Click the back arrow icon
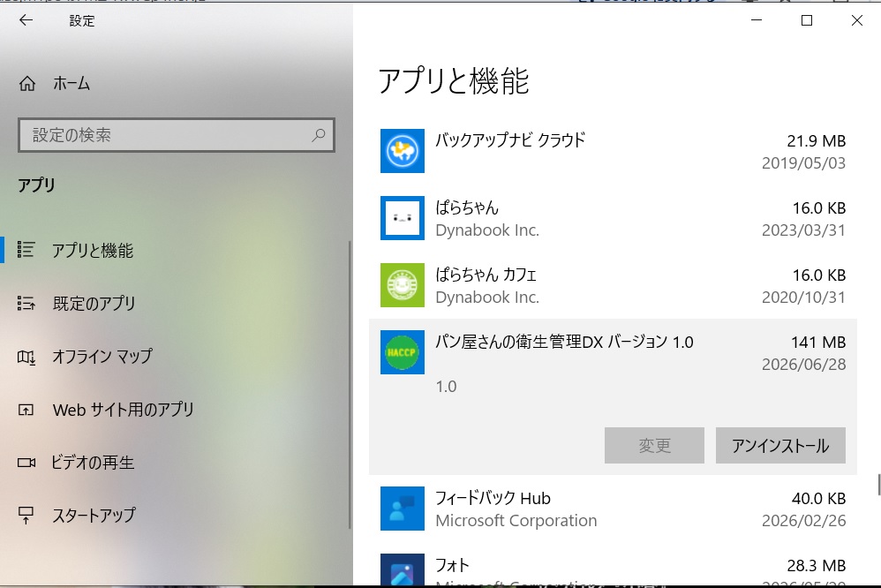Image resolution: width=881 pixels, height=588 pixels. tap(26, 20)
